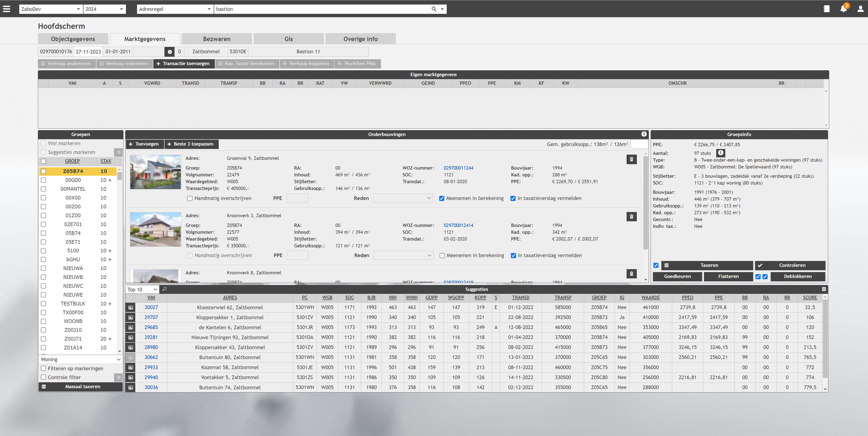Open the ZaboDev environment dropdown
This screenshot has width=868, height=436.
pyautogui.click(x=51, y=9)
